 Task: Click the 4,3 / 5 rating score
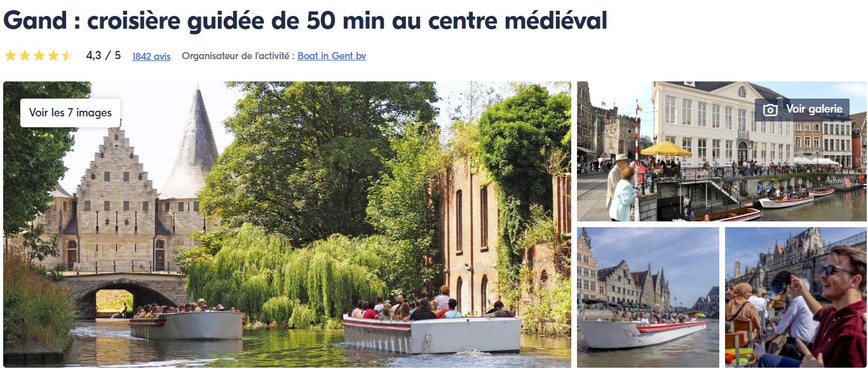pyautogui.click(x=104, y=55)
